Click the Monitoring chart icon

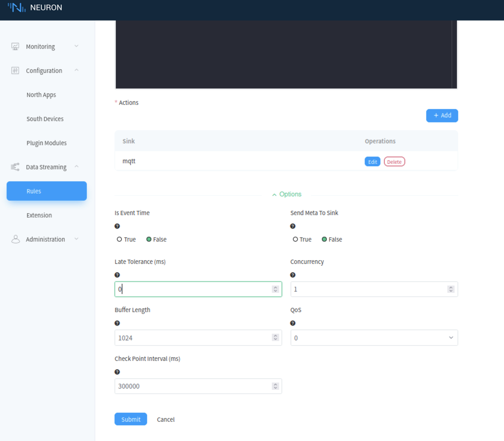pyautogui.click(x=15, y=46)
